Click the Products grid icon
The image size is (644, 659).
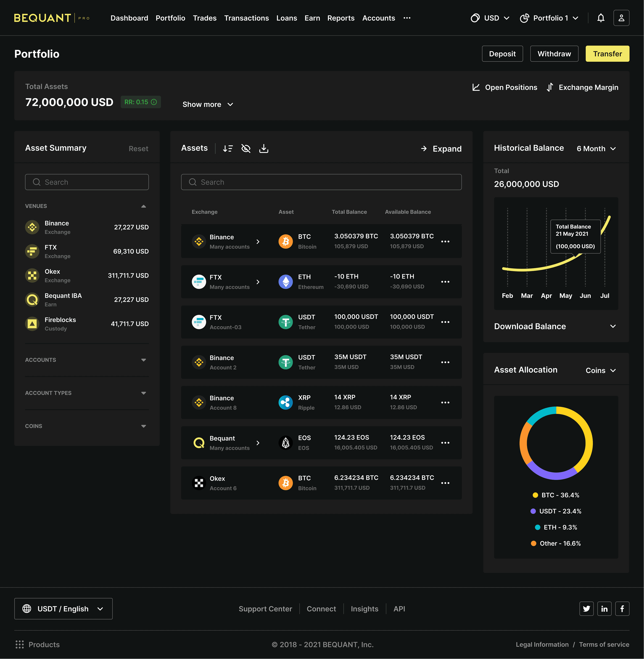pyautogui.click(x=20, y=644)
